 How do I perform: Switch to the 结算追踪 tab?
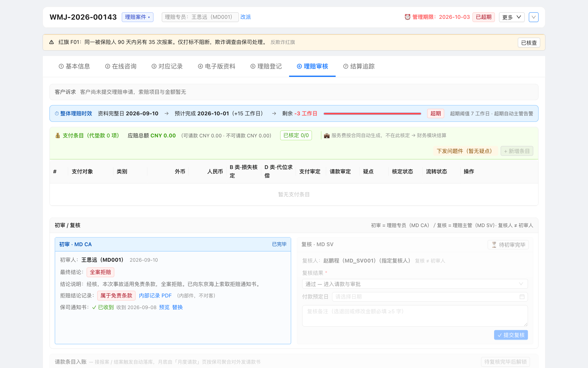(359, 66)
